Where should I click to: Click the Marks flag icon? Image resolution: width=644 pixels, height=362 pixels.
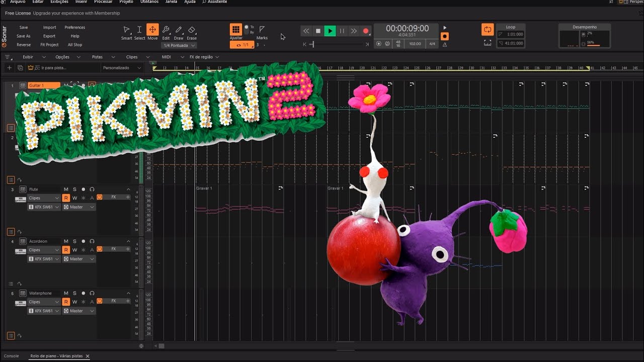coord(262,29)
